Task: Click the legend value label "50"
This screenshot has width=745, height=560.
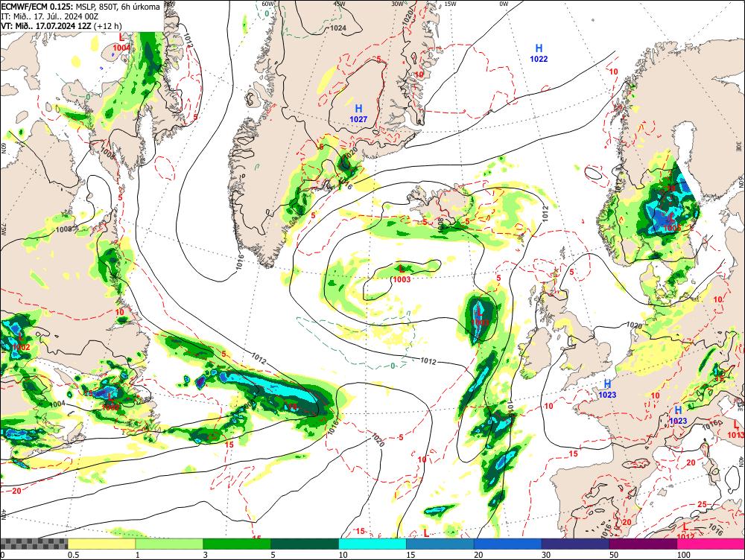Action: point(614,555)
